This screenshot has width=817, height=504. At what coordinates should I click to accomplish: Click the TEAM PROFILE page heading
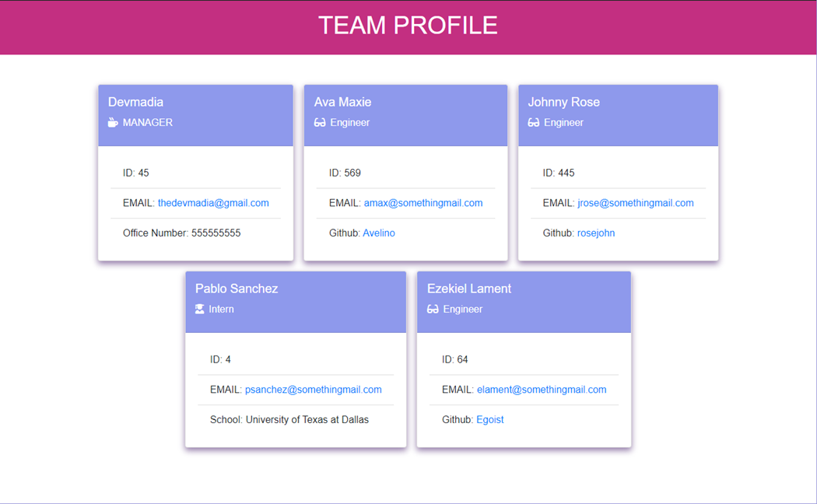coord(408,26)
